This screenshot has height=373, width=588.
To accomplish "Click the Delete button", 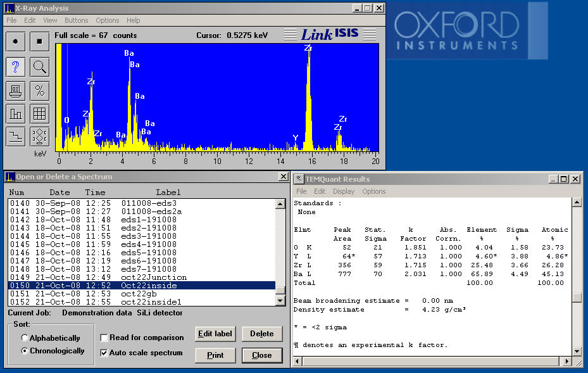I will 262,334.
